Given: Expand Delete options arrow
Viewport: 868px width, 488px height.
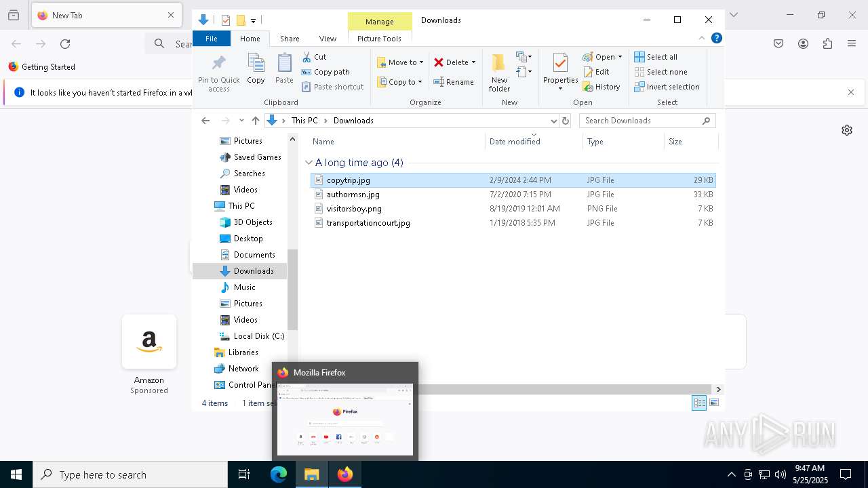Looking at the screenshot, I should click(x=473, y=62).
